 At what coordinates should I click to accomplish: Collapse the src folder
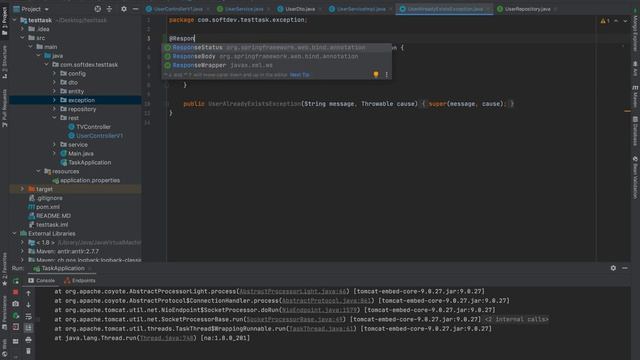coord(22,38)
